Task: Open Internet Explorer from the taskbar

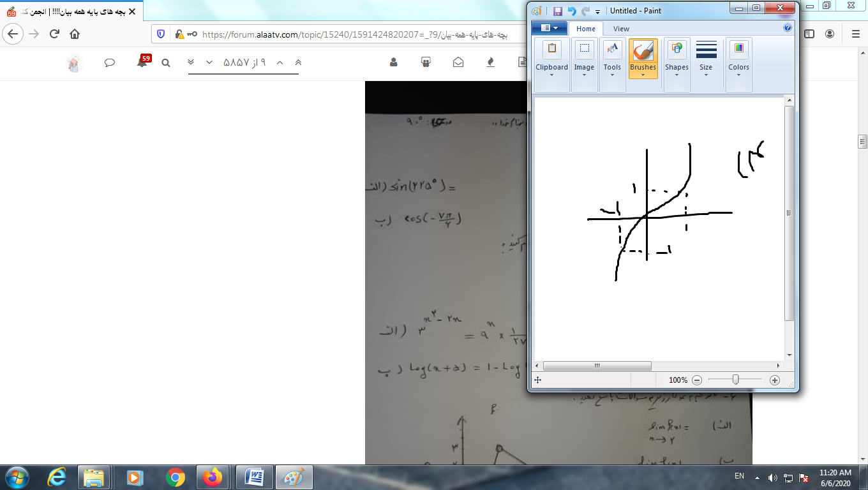Action: click(x=57, y=477)
